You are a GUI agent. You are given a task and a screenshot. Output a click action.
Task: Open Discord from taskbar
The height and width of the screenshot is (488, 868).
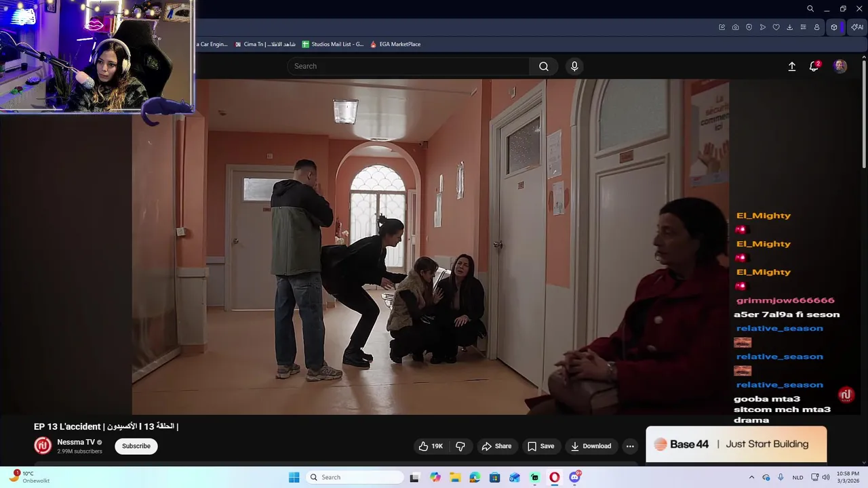tap(575, 477)
